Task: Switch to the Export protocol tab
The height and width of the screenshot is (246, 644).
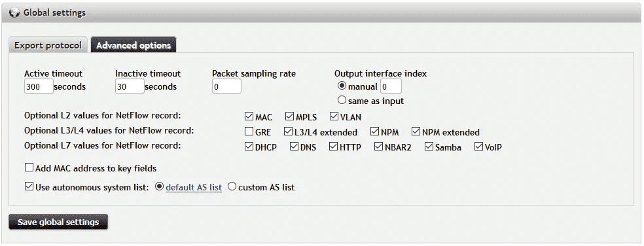Action: (x=48, y=45)
